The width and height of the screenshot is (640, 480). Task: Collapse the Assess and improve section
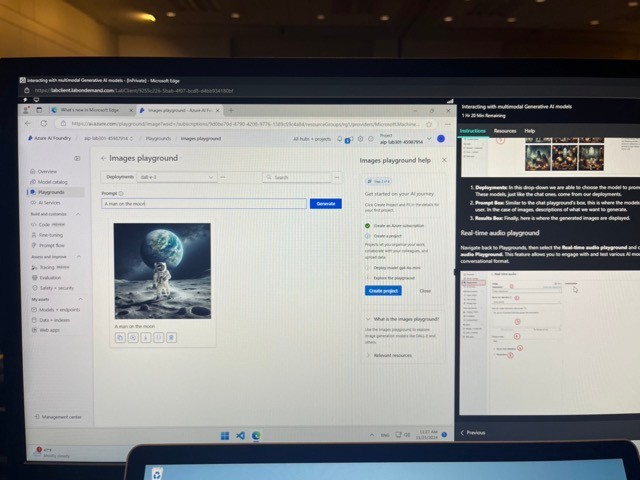pyautogui.click(x=79, y=257)
